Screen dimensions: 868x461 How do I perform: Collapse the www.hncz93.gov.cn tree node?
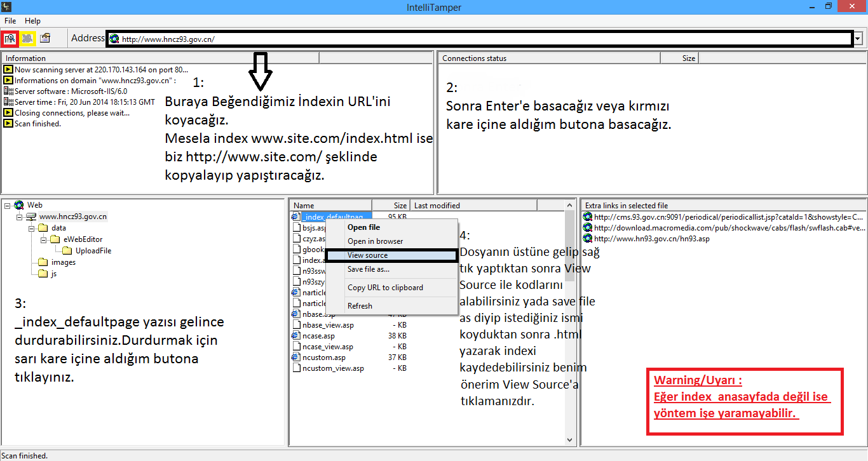(19, 217)
